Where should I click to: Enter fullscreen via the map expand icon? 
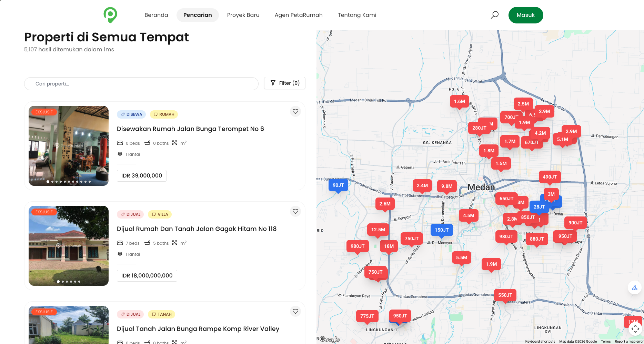[635, 329]
